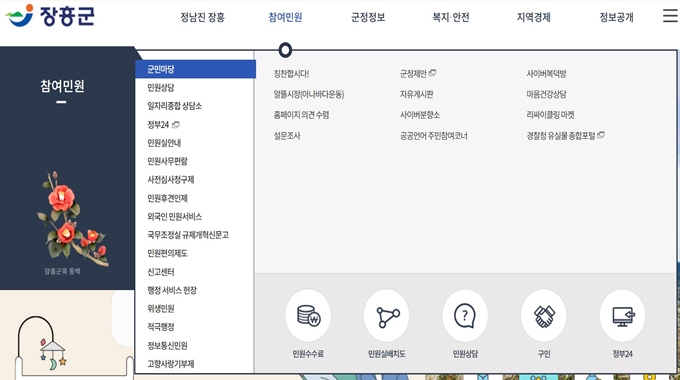This screenshot has height=380, width=680.
Task: Open the 군정제안 external link
Action: click(x=418, y=74)
